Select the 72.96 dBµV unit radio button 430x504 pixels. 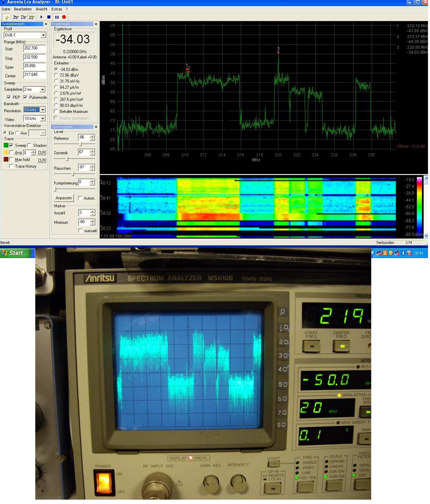pos(56,75)
